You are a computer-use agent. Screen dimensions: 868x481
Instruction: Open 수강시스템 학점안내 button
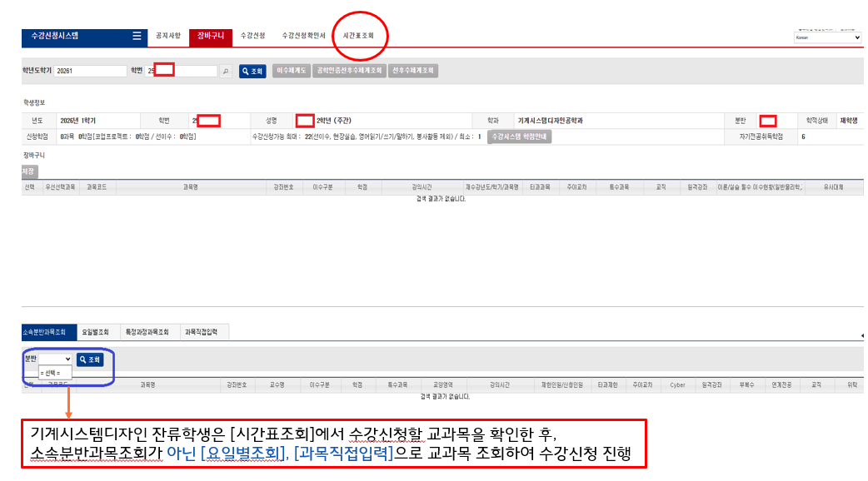519,136
